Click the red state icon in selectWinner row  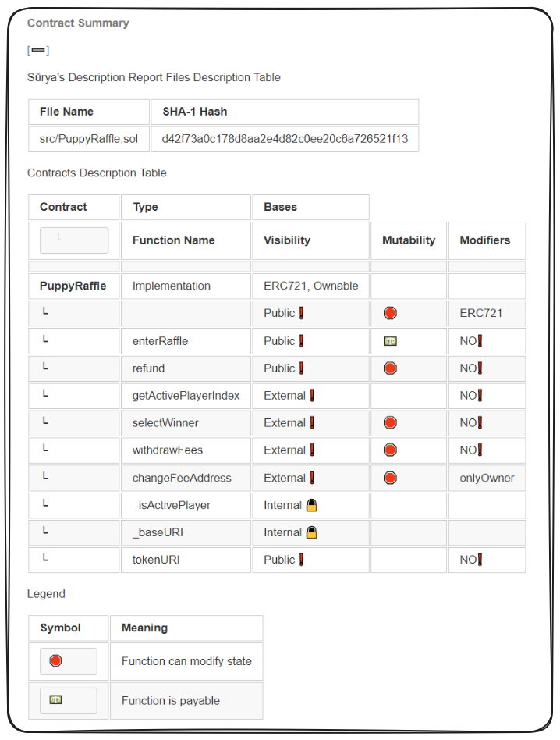click(x=390, y=423)
